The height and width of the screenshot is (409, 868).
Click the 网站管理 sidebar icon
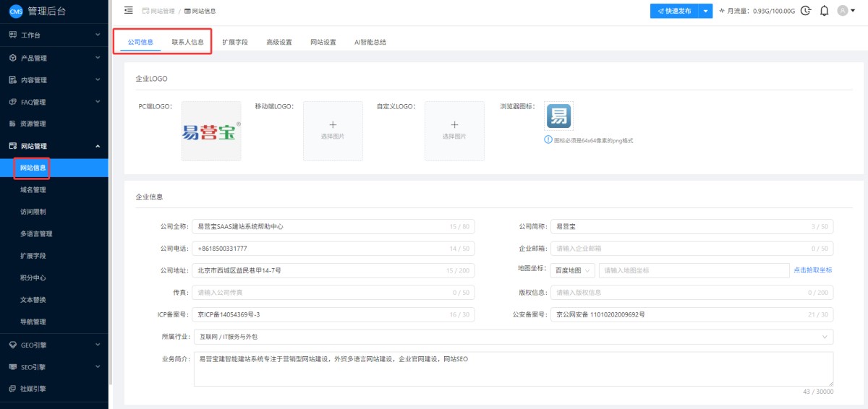(x=12, y=146)
